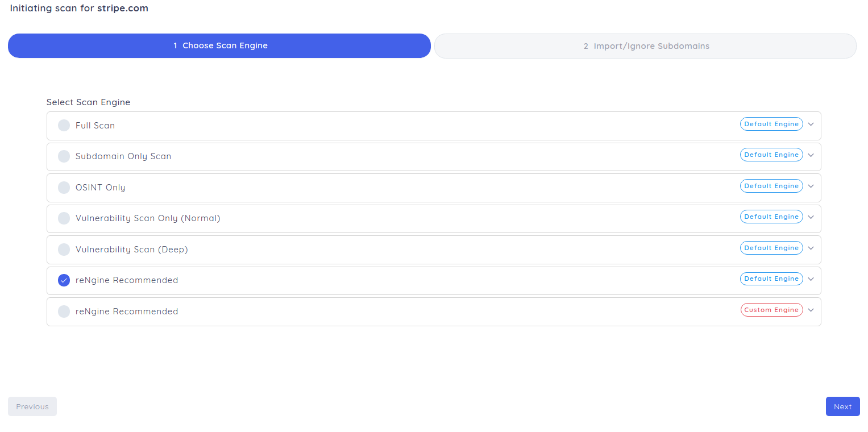The width and height of the screenshot is (868, 432).
Task: Select Vulnerability Scan (Deep) radio button
Action: (x=64, y=250)
